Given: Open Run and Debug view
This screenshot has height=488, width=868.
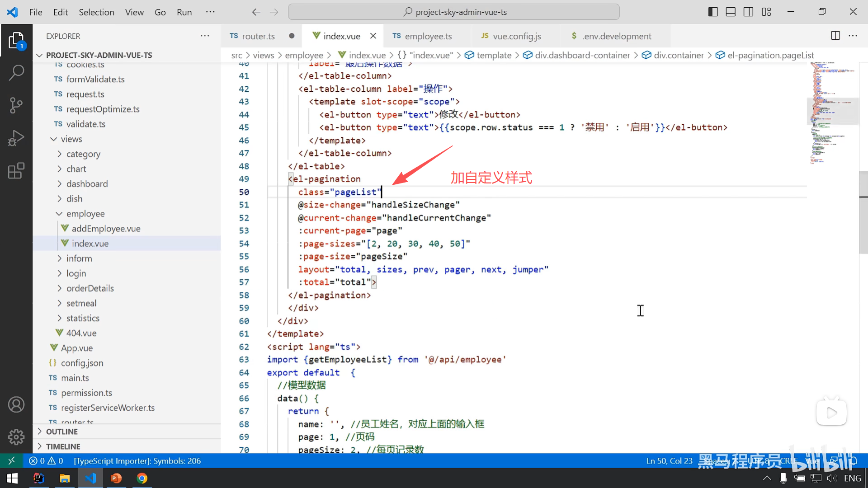Looking at the screenshot, I should pyautogui.click(x=16, y=138).
